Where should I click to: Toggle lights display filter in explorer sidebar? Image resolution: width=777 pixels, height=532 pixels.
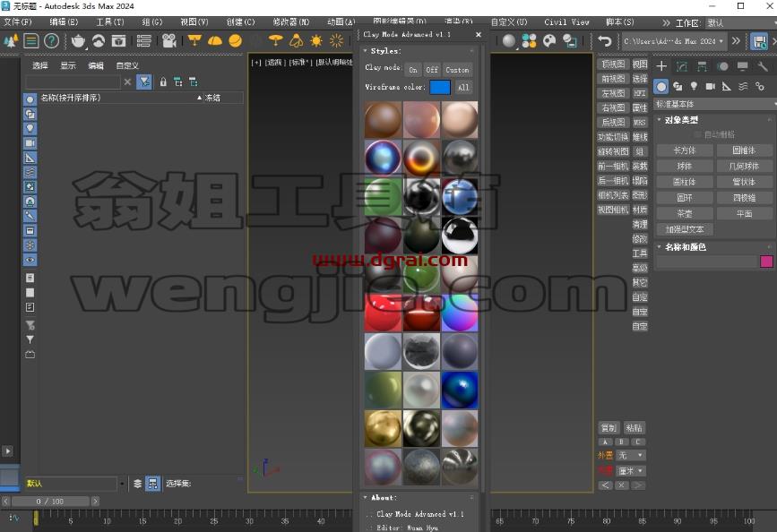click(30, 128)
